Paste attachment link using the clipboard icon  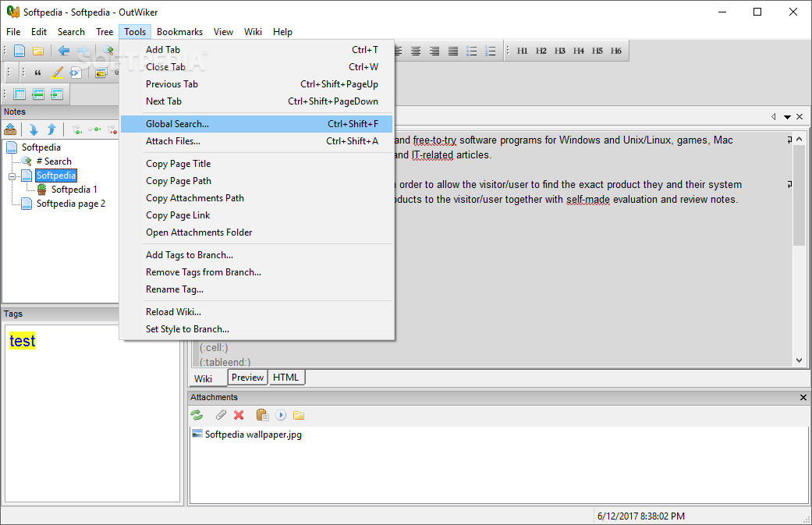(263, 415)
